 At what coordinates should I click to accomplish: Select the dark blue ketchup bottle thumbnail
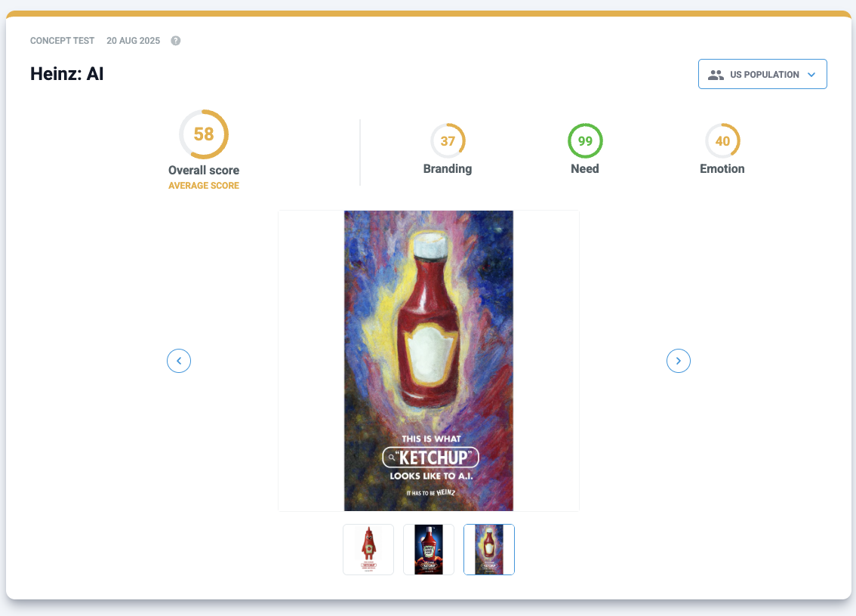[429, 550]
